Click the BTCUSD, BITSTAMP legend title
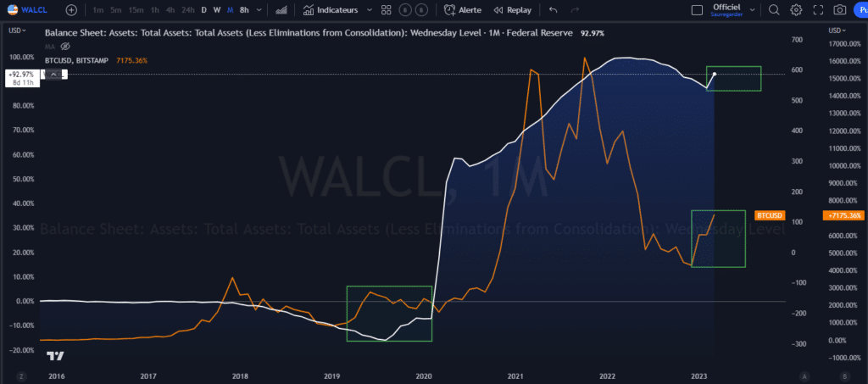The image size is (868, 384). (x=76, y=59)
